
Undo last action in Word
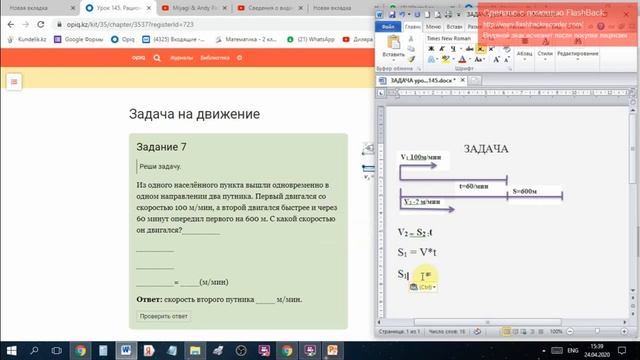402,15
